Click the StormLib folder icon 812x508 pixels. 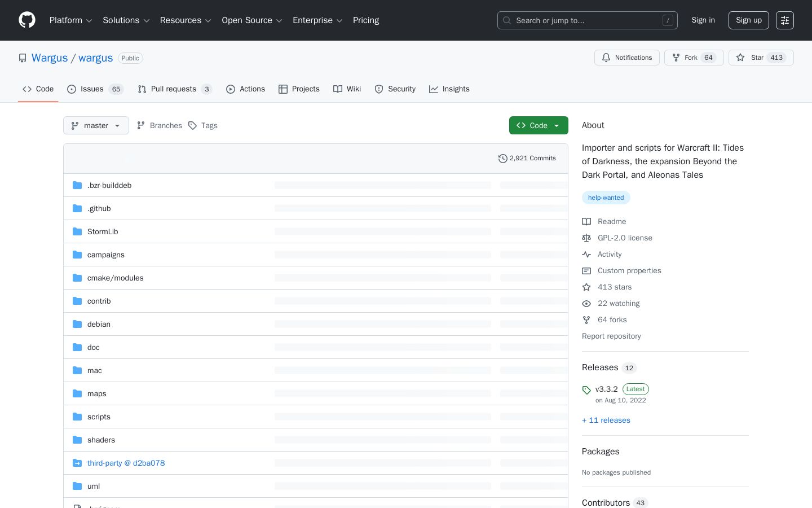pyautogui.click(x=77, y=231)
